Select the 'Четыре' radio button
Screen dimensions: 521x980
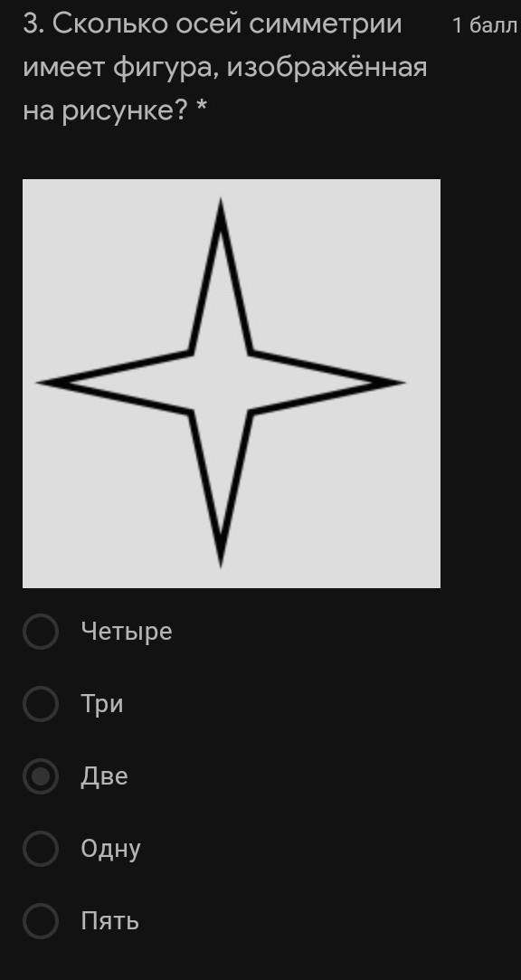pyautogui.click(x=41, y=632)
